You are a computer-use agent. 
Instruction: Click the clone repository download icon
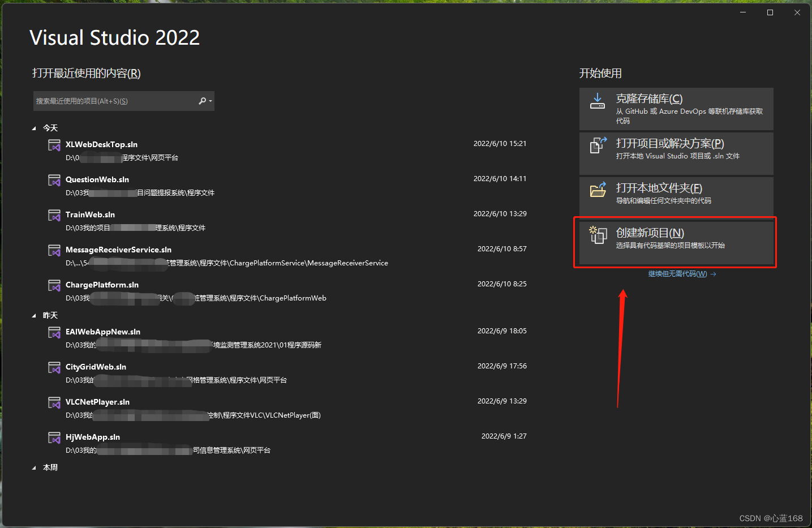pos(598,101)
